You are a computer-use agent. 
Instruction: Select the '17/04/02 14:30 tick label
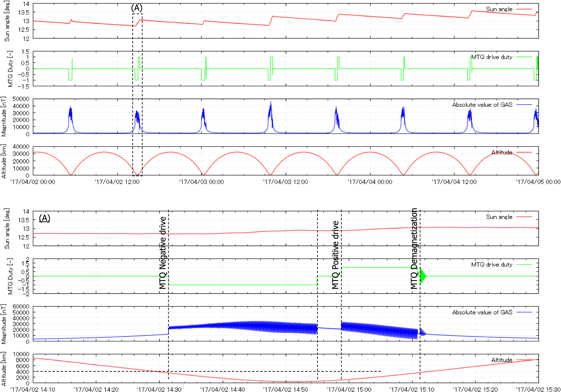tap(159, 389)
